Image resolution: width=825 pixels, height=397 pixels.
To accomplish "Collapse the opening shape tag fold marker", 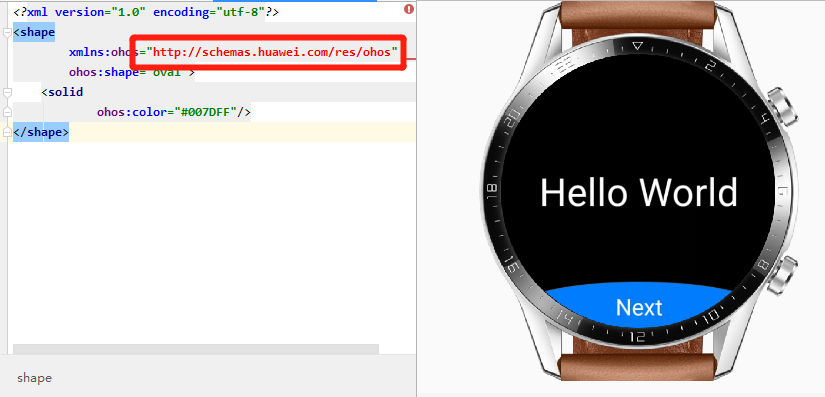I will click(x=7, y=33).
